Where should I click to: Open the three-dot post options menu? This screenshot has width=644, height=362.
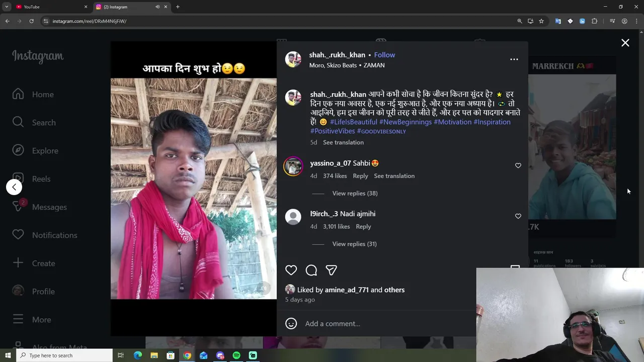click(514, 59)
